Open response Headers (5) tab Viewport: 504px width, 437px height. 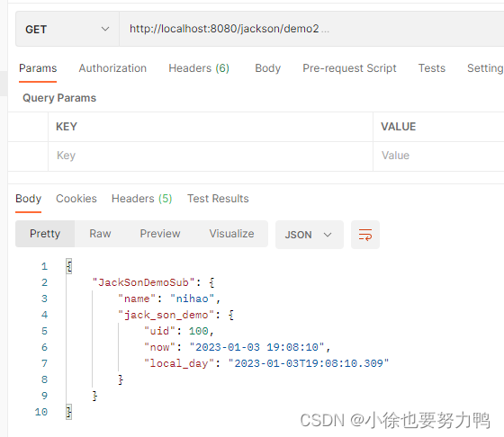[x=142, y=199]
